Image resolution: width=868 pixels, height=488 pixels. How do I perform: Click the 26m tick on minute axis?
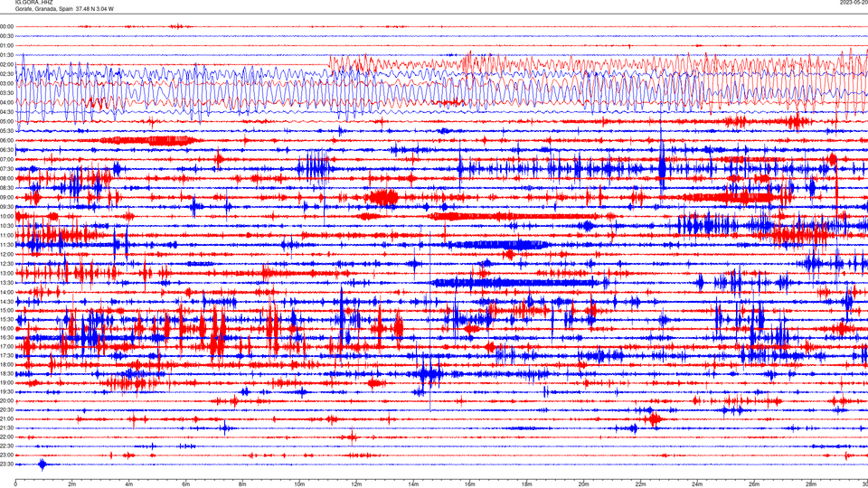[754, 484]
